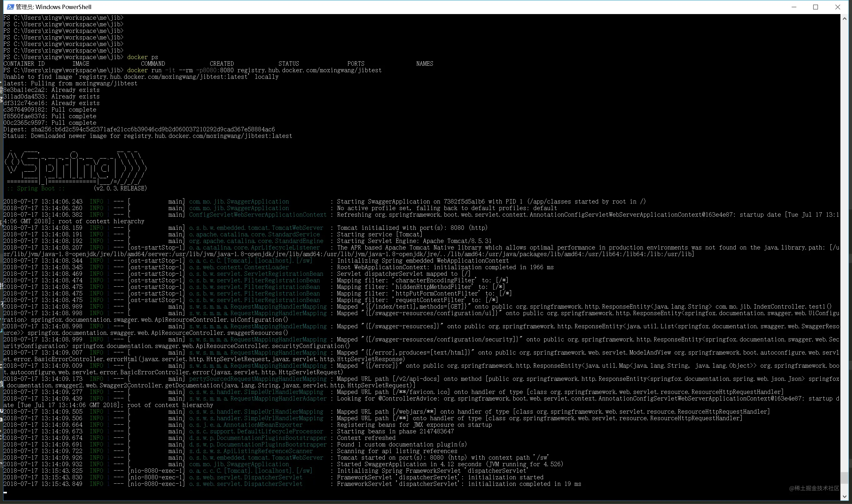The image size is (852, 504).
Task: Click the 'docker ps' command text
Action: (x=142, y=57)
